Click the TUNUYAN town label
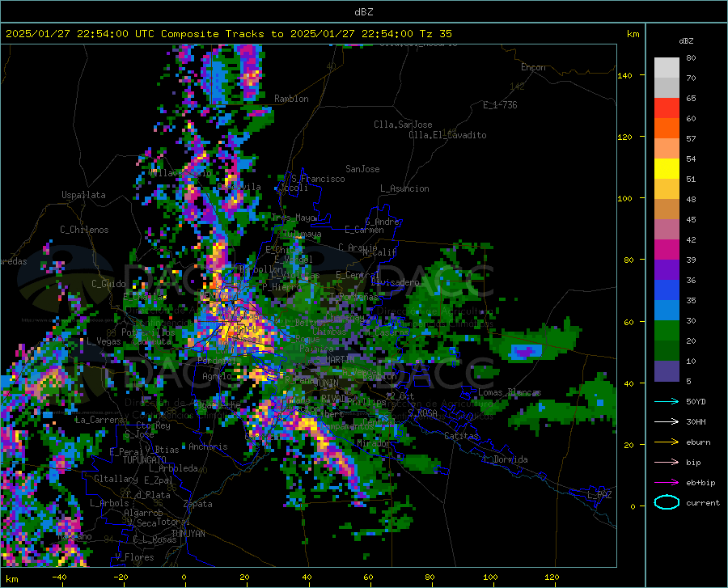Viewport: 728px width, 588px height. (188, 534)
